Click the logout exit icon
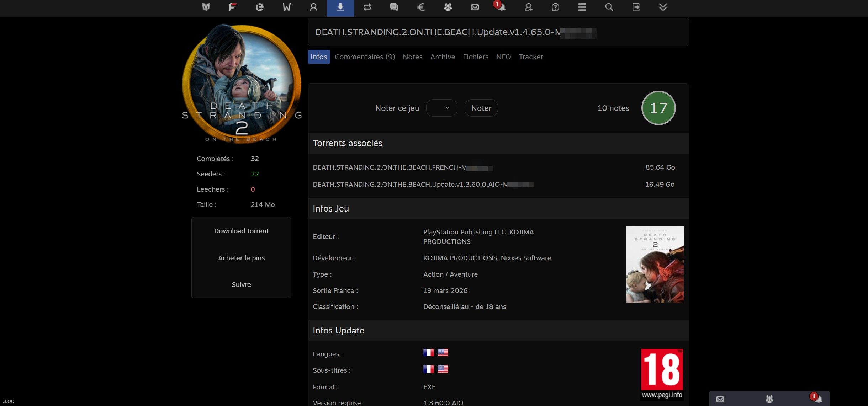 [636, 7]
